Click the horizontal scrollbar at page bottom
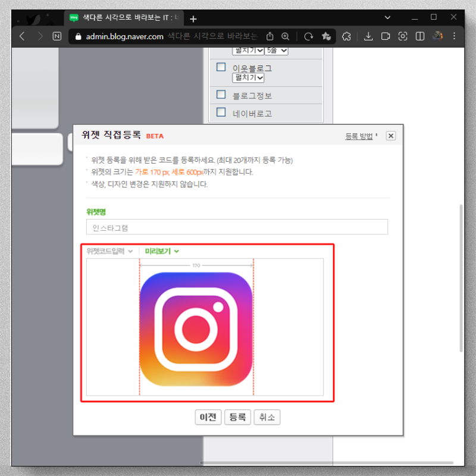This screenshot has height=476, width=476. coord(327,463)
